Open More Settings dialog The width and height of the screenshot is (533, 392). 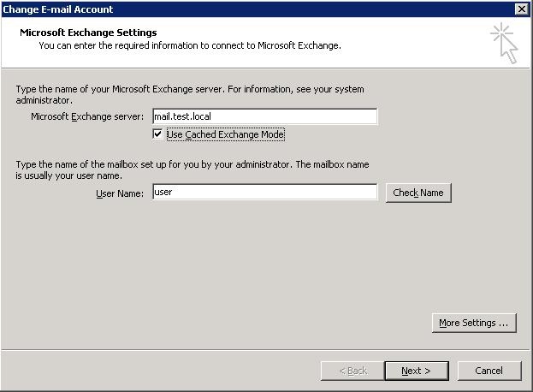(x=474, y=323)
